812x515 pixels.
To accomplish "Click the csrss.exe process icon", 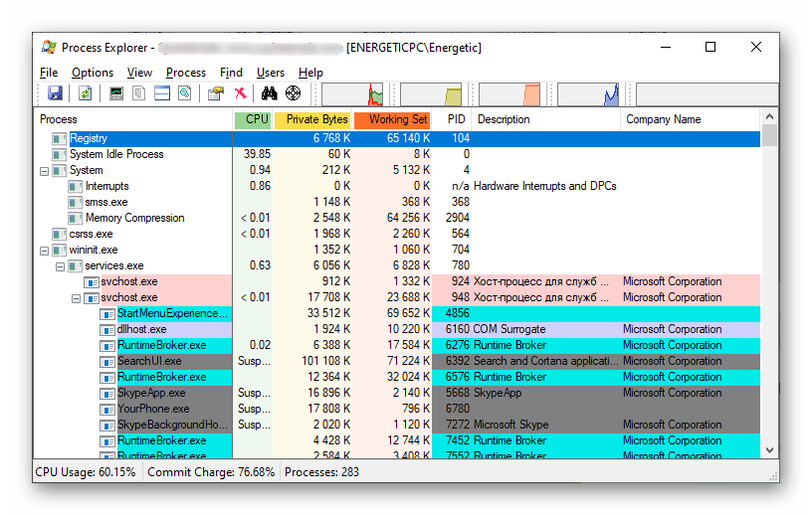I will [x=60, y=234].
